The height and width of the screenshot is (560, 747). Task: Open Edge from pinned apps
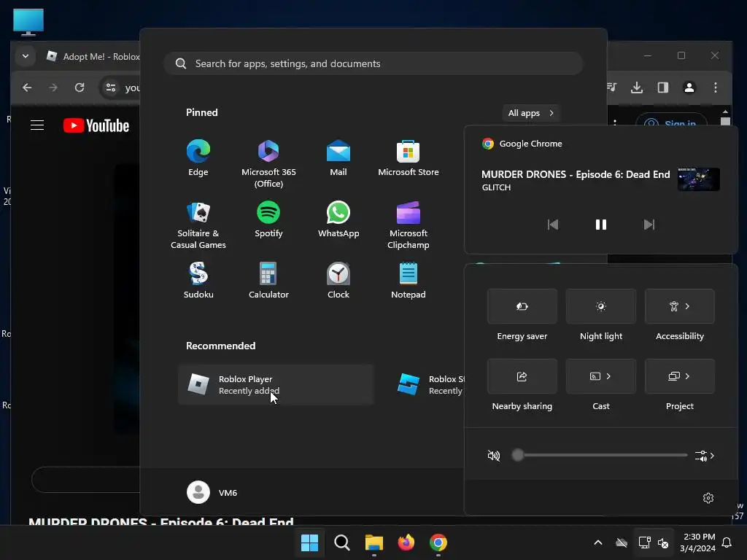pyautogui.click(x=198, y=158)
